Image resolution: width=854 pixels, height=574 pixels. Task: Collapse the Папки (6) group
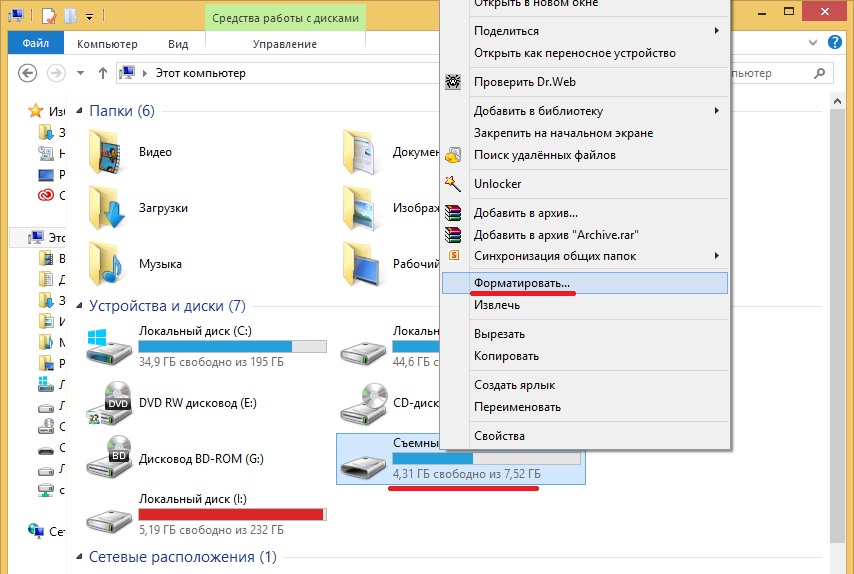(80, 111)
